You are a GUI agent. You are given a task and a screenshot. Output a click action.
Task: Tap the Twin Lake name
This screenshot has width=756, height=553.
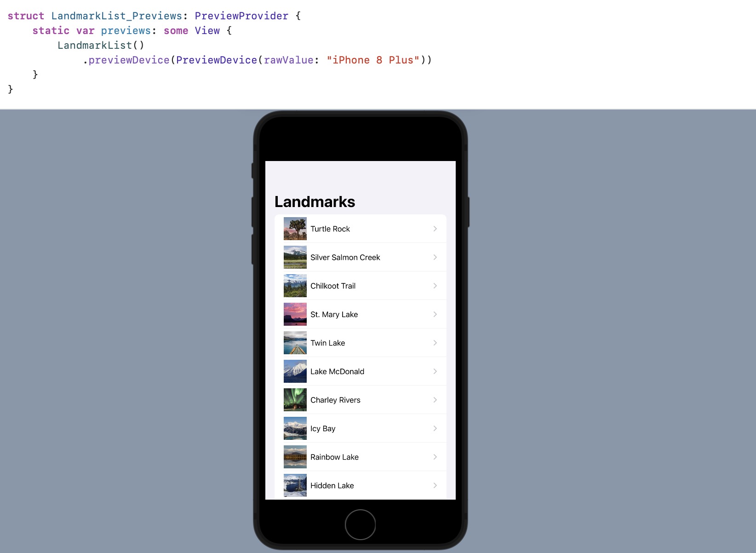pos(328,343)
